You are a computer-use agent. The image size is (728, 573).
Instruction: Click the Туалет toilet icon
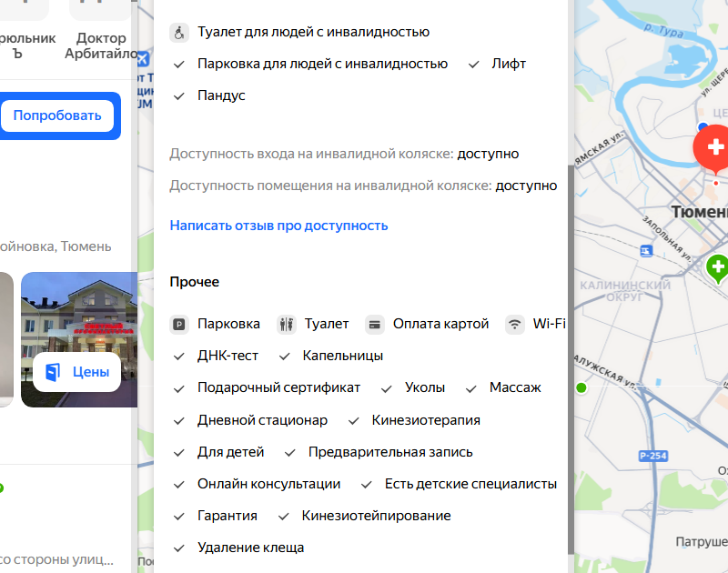(x=288, y=323)
